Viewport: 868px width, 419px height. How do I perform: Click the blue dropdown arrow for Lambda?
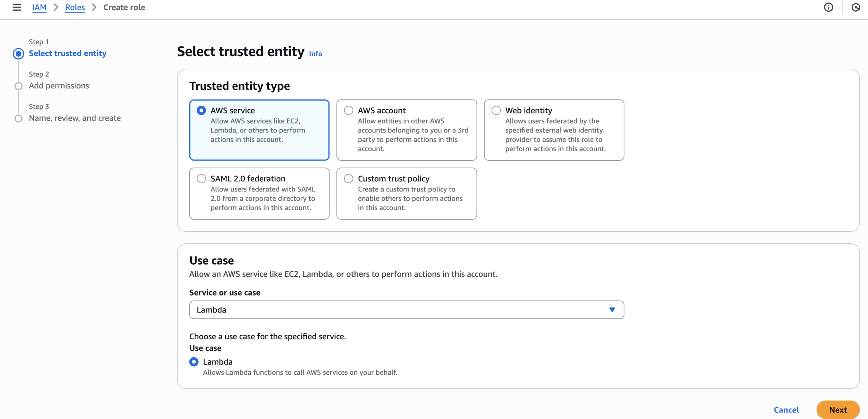click(x=612, y=310)
